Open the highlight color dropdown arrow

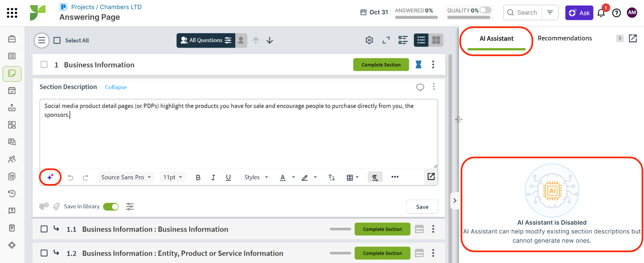click(x=316, y=177)
